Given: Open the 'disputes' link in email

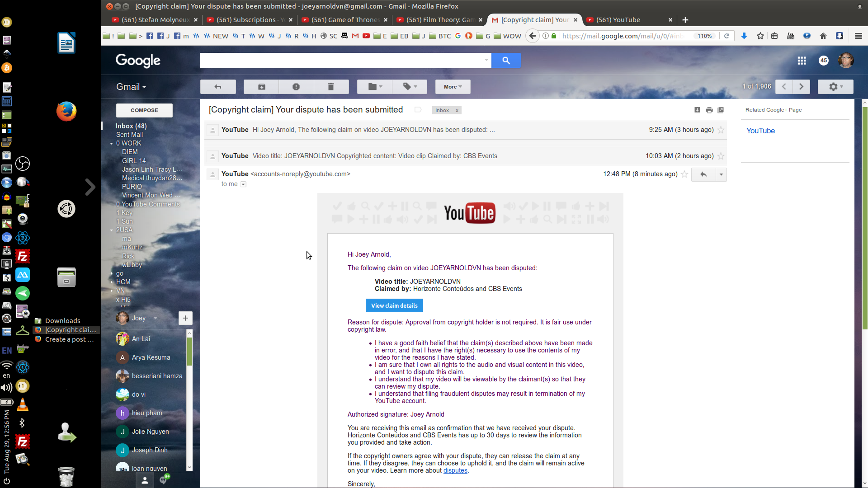Looking at the screenshot, I should pyautogui.click(x=455, y=470).
